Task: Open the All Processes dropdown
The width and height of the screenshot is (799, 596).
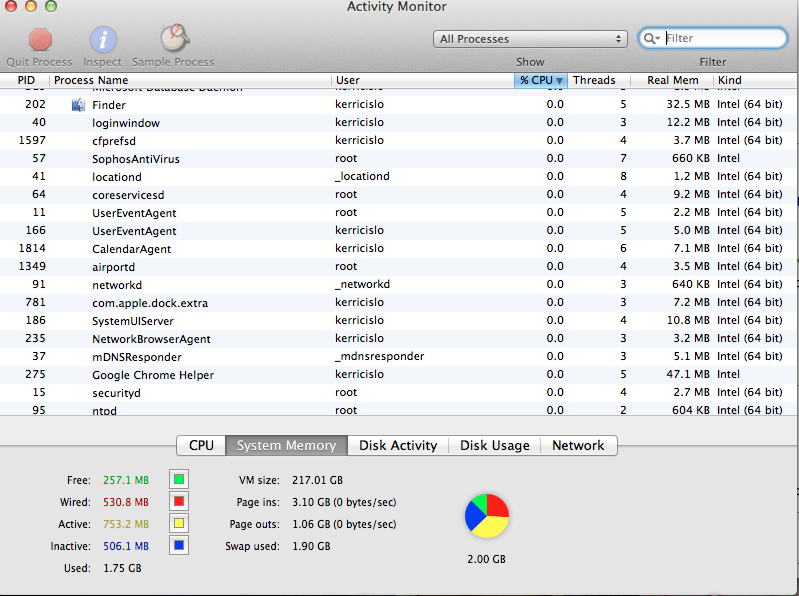Action: click(x=530, y=39)
